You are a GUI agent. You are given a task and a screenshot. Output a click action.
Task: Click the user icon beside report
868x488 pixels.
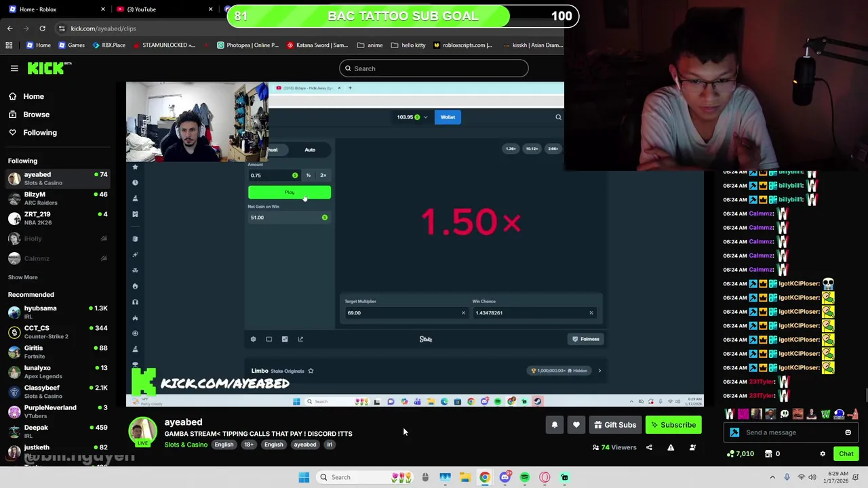692,447
